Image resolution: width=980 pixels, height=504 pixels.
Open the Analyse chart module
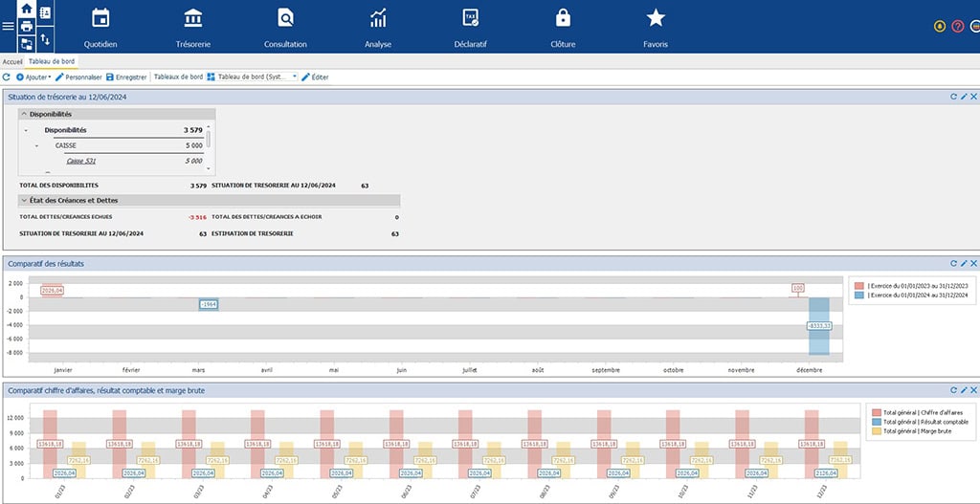click(377, 28)
